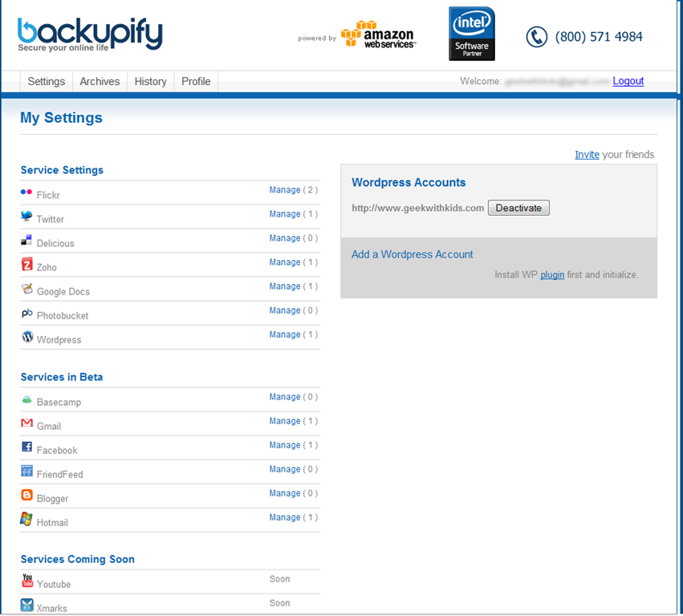Open the WP plugin link
The image size is (683, 616).
(552, 274)
